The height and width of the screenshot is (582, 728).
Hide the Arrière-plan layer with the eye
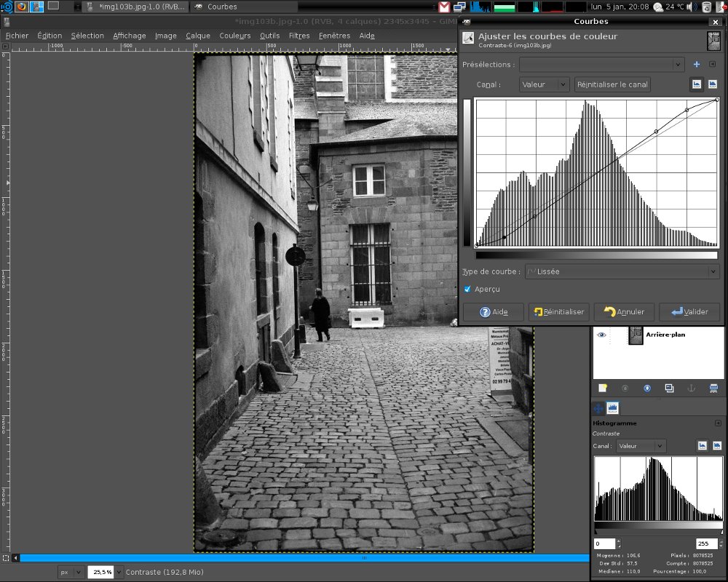(601, 335)
